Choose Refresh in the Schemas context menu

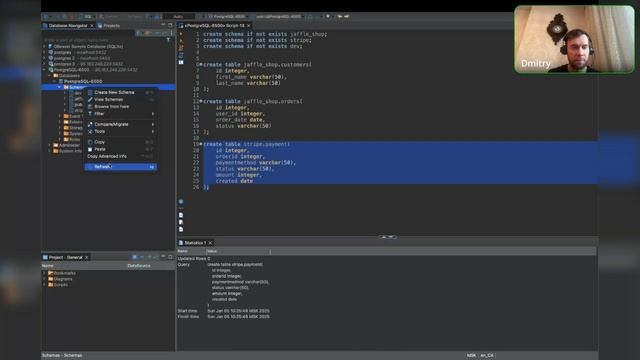tap(120, 167)
